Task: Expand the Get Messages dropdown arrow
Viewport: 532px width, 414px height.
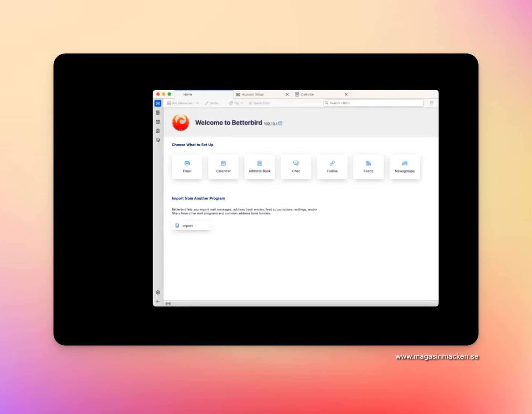Action: [197, 103]
